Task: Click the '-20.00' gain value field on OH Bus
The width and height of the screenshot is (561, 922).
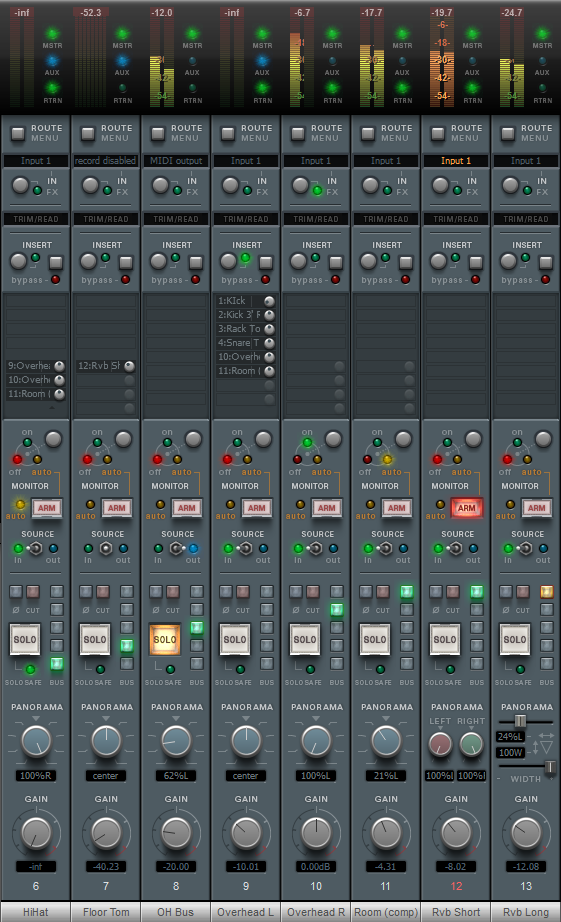Action: 176,866
